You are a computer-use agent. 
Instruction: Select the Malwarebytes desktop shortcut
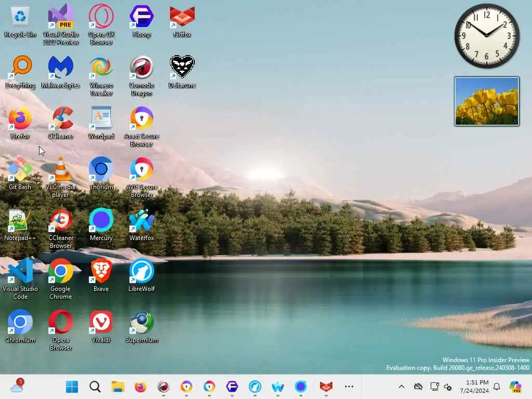click(60, 72)
